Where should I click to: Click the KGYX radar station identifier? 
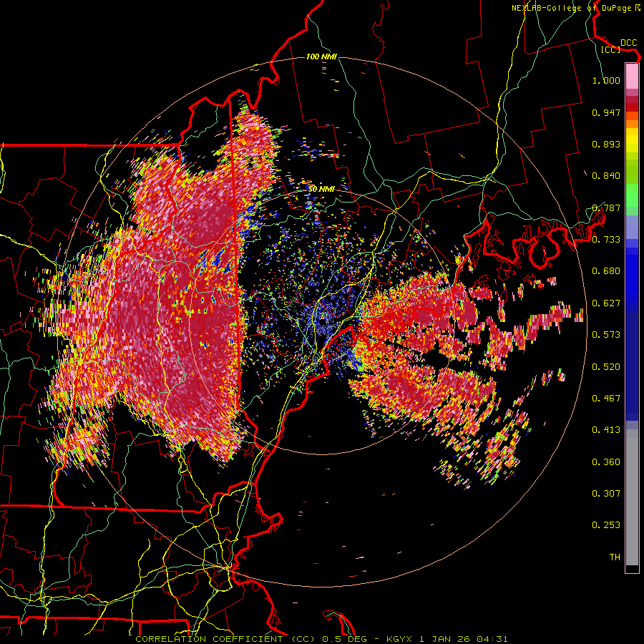click(x=400, y=639)
